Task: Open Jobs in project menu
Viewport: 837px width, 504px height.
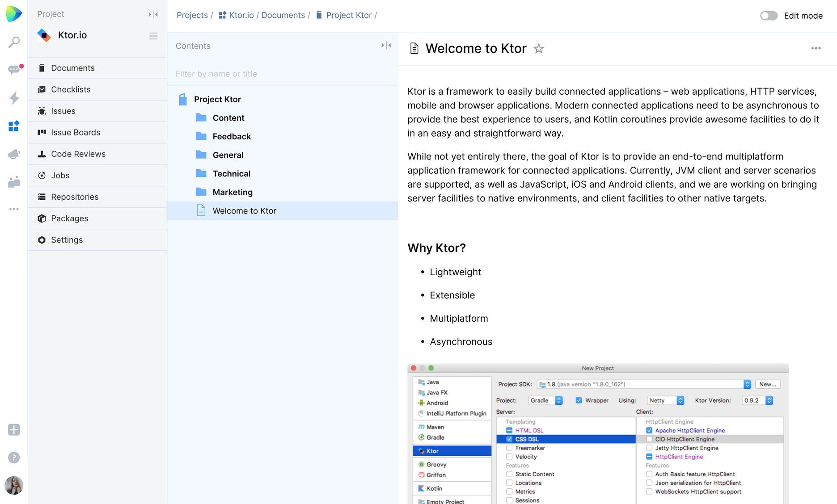Action: pos(97,175)
